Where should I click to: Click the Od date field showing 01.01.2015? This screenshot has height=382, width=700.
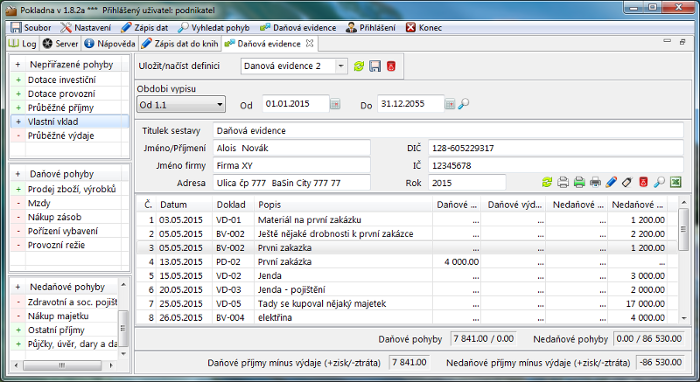coord(296,104)
